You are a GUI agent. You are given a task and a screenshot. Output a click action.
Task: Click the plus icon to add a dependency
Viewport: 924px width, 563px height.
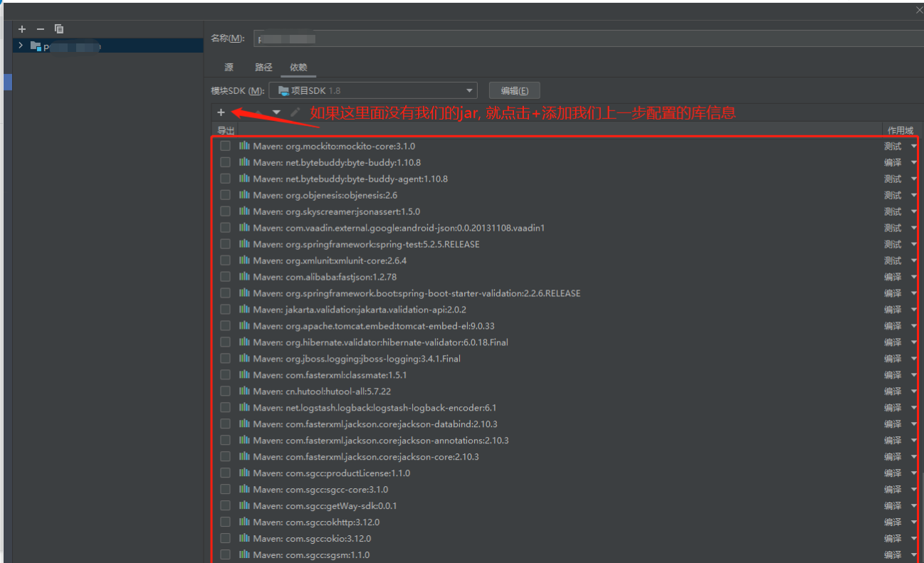221,112
